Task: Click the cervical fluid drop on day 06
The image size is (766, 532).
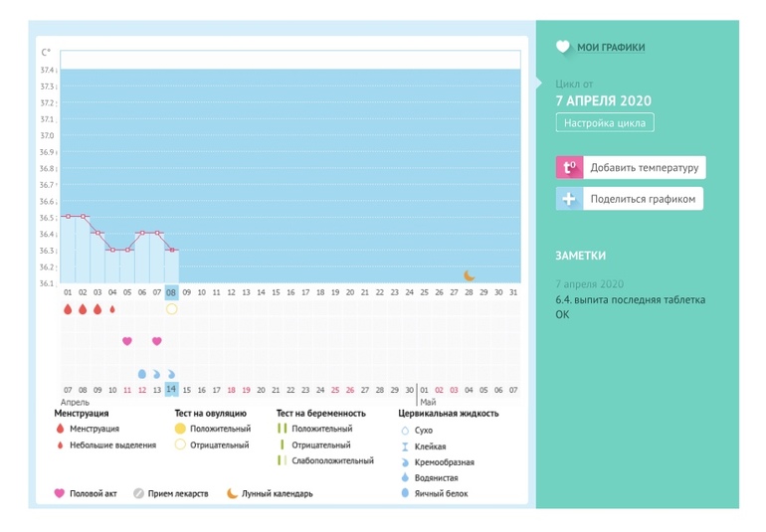Action: (x=142, y=373)
